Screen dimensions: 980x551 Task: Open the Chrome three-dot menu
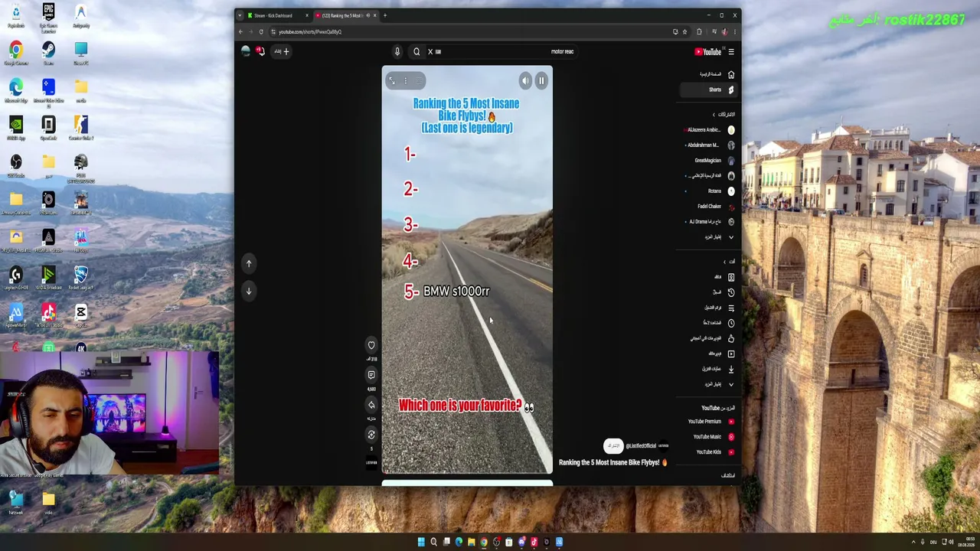tap(734, 32)
